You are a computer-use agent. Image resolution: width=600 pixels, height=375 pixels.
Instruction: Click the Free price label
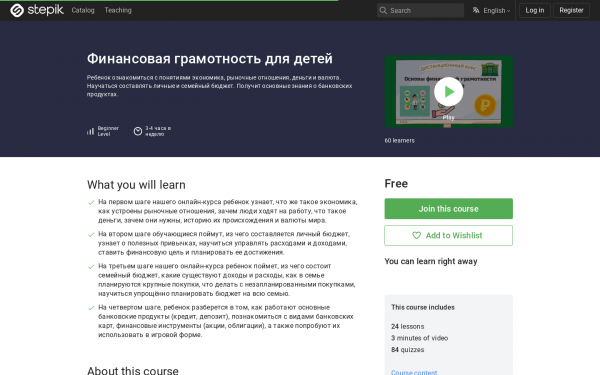click(x=396, y=184)
